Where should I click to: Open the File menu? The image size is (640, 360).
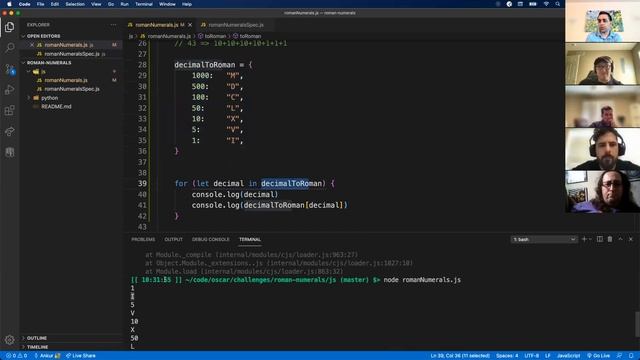[40, 4]
